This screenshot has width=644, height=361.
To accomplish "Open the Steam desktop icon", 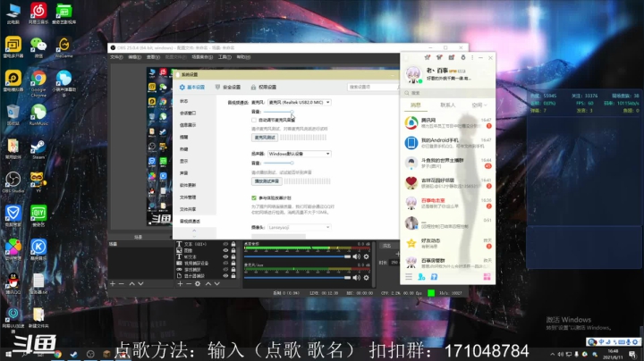I will [x=38, y=150].
